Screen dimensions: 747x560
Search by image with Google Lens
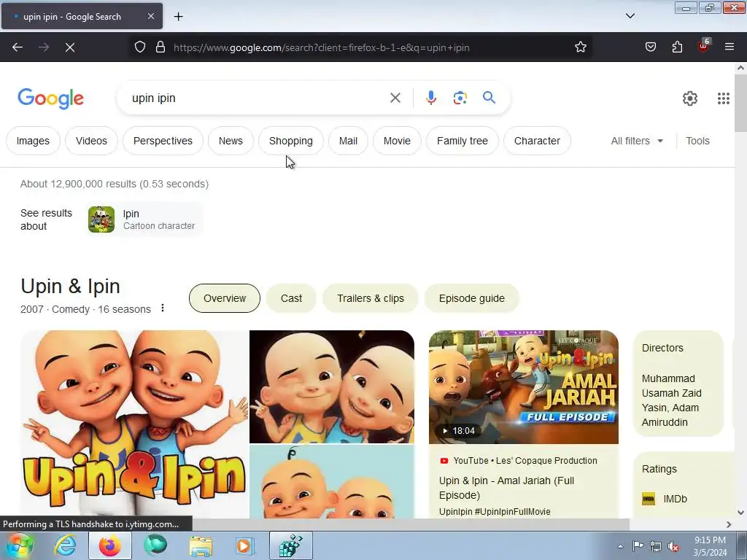(460, 98)
